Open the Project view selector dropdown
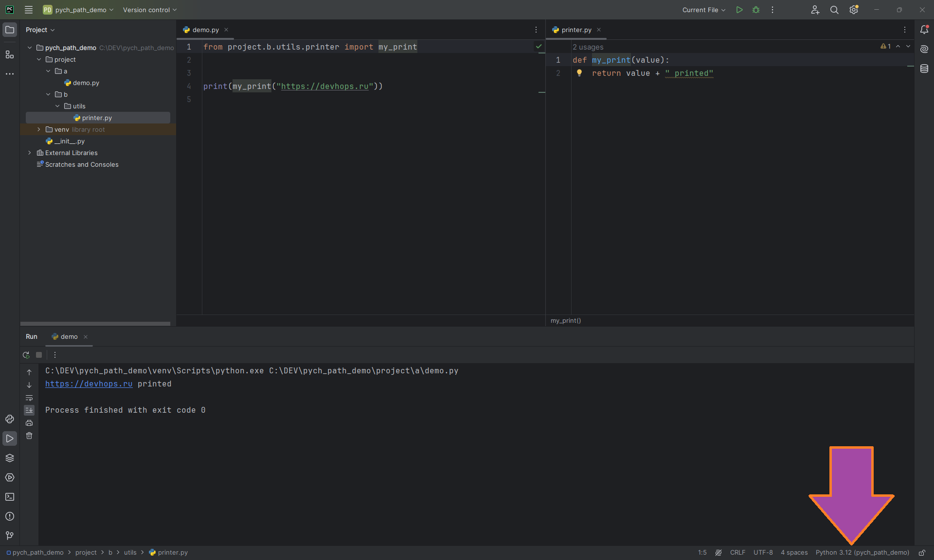This screenshot has height=560, width=934. (x=40, y=30)
